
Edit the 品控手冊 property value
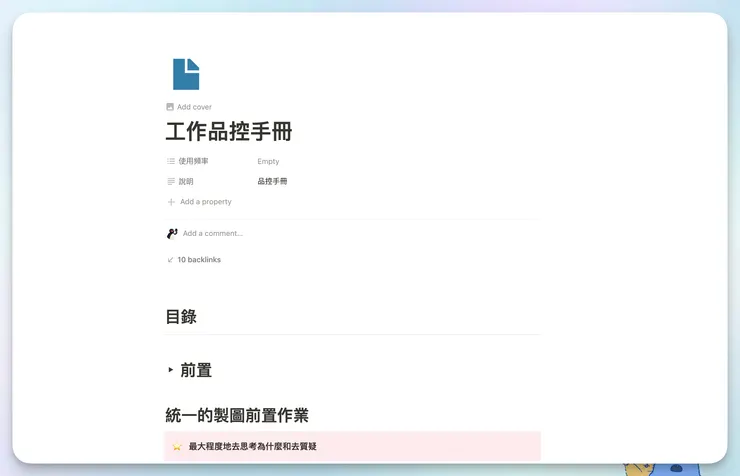pos(272,181)
